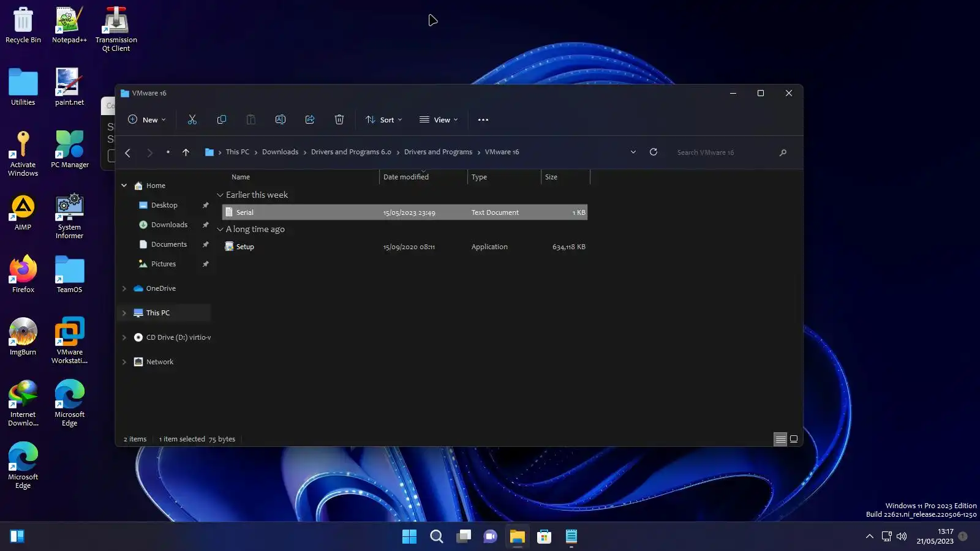Open the New item dropdown

[x=147, y=120]
